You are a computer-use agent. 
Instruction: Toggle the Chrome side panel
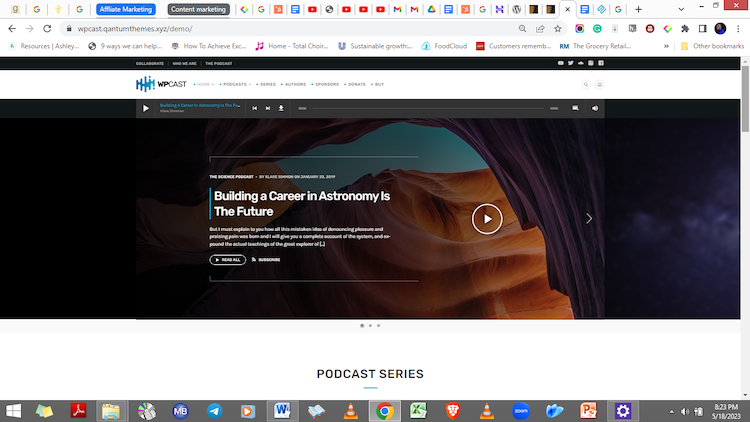click(x=702, y=29)
